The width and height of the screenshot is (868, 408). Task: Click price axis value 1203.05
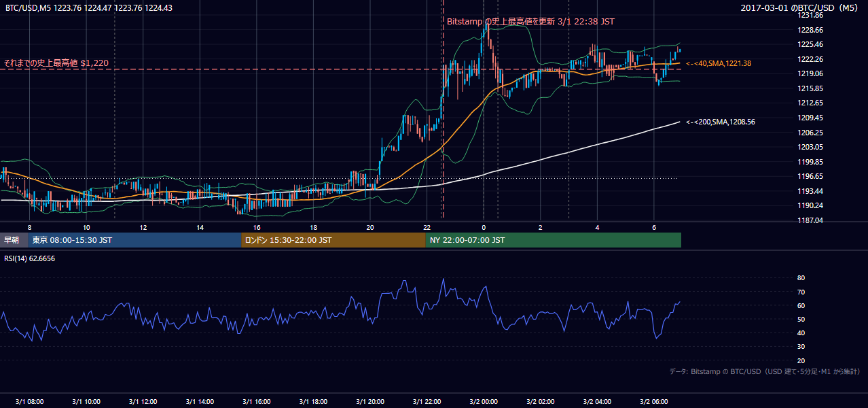coord(810,148)
